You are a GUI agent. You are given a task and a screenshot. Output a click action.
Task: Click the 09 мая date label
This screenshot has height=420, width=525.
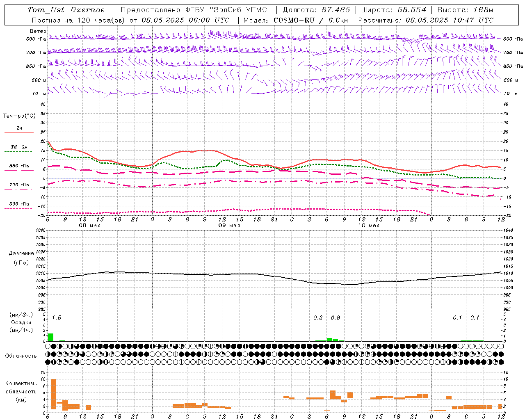pos(229,226)
